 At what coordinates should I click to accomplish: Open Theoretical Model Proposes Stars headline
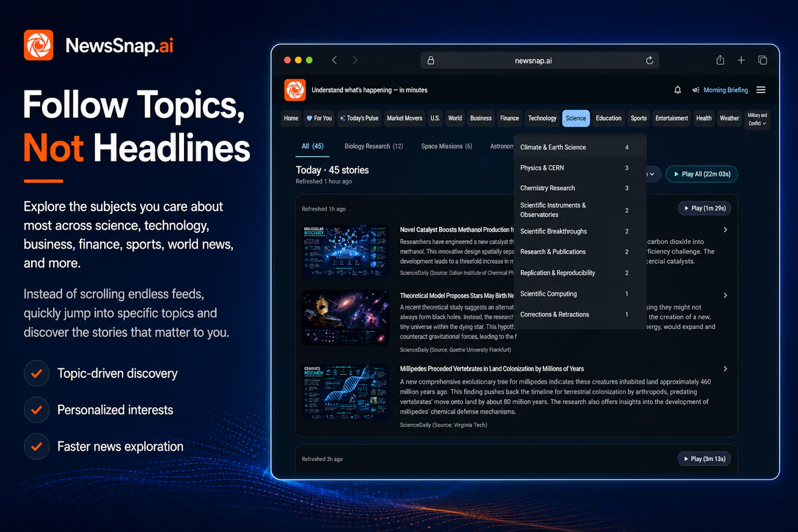click(457, 296)
